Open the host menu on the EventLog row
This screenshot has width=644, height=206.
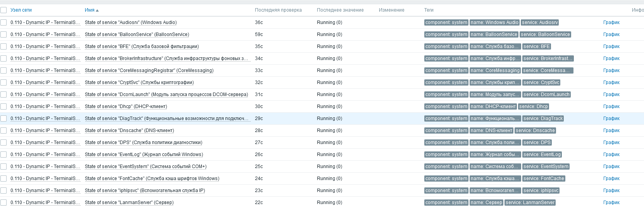click(x=45, y=154)
